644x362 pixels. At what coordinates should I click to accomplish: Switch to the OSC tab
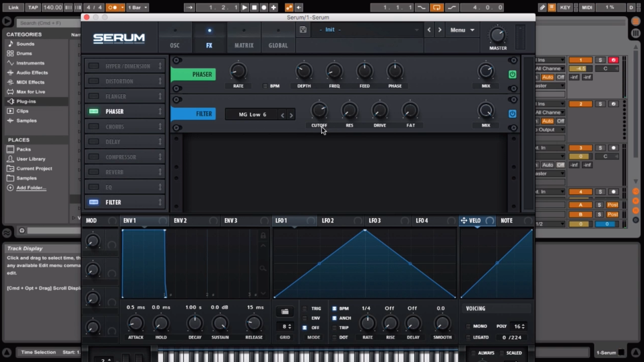click(x=175, y=38)
